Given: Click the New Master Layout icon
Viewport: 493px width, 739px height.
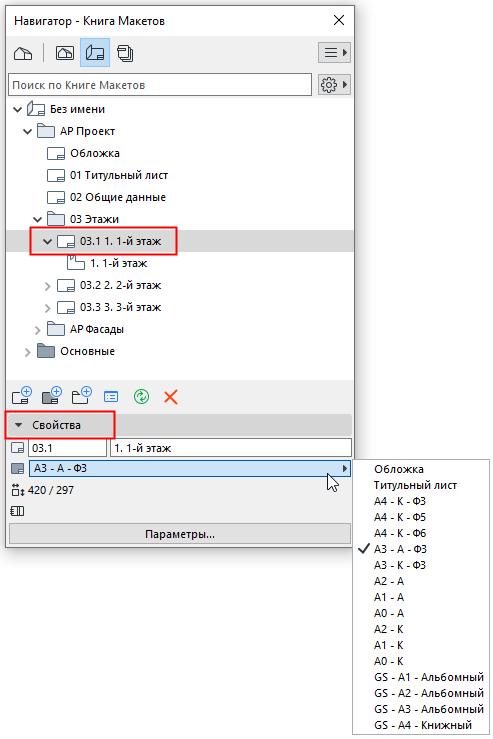Looking at the screenshot, I should coord(52,396).
